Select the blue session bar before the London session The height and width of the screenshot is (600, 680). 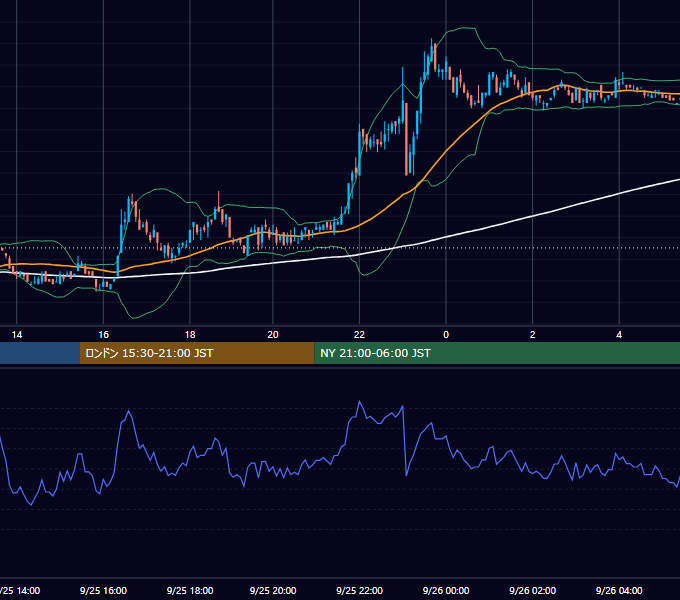(40, 353)
